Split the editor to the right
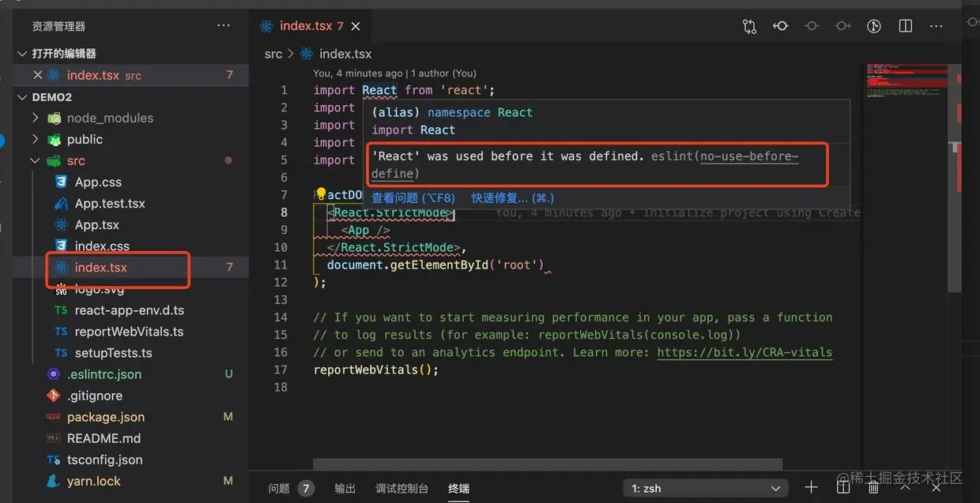This screenshot has height=503, width=980. tap(906, 26)
